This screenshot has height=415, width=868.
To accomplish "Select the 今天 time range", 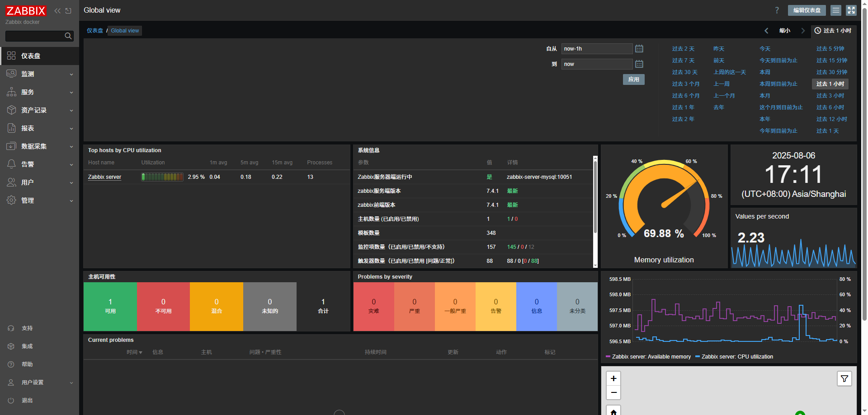I will click(x=765, y=49).
